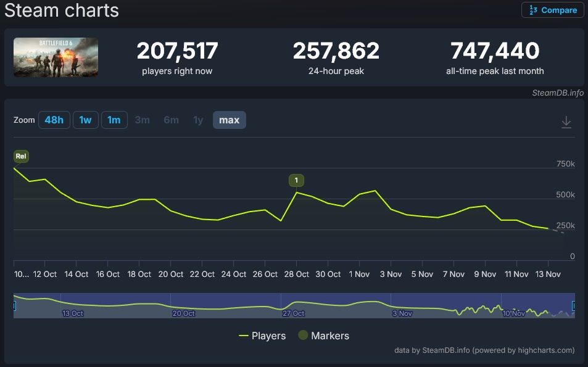Image resolution: width=588 pixels, height=367 pixels.
Task: Click the 207,517 players right now stat
Action: 177,51
